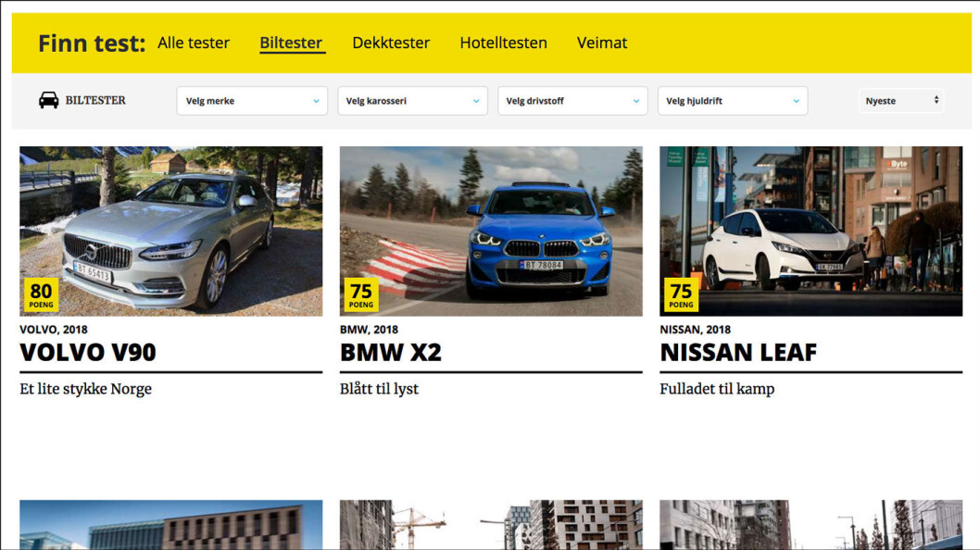Viewport: 980px width, 550px height.
Task: Expand the Velg drivstoff dropdown
Action: [572, 101]
